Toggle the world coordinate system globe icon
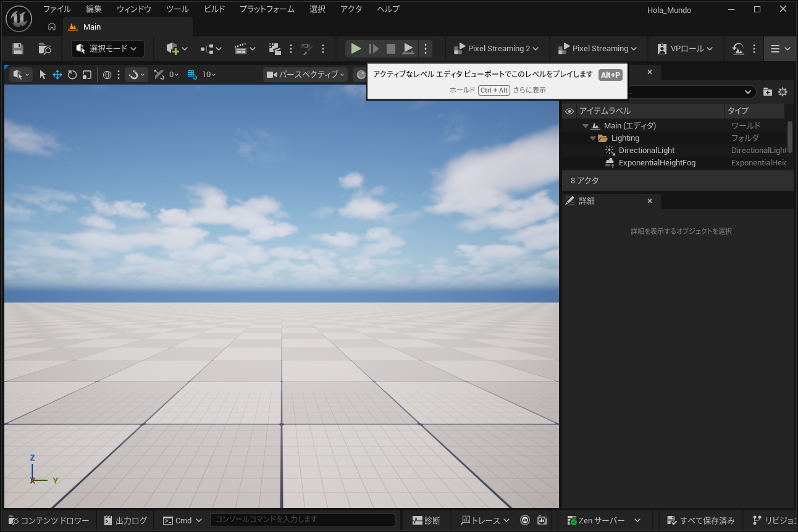 [107, 75]
